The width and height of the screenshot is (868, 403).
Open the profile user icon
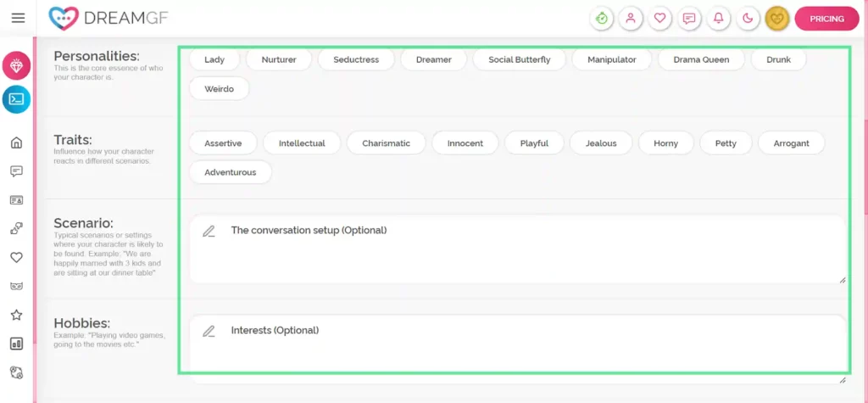[x=631, y=18]
